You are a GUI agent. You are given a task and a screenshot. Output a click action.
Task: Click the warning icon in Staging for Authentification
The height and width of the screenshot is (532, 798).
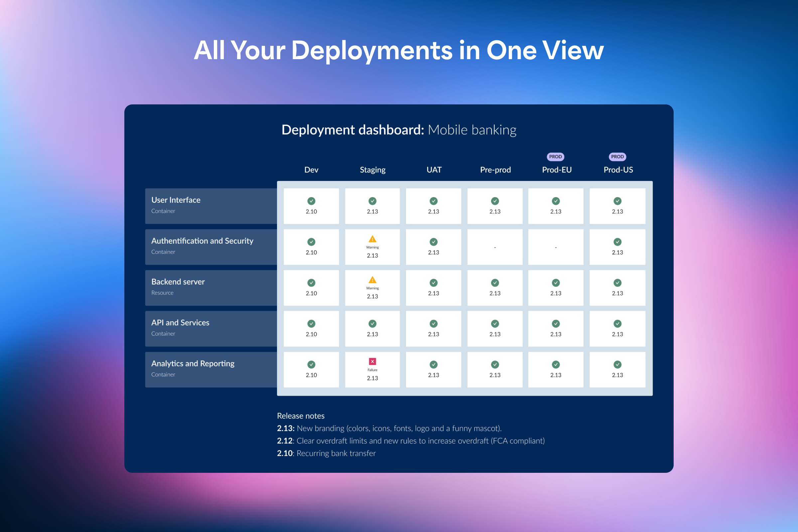tap(372, 239)
